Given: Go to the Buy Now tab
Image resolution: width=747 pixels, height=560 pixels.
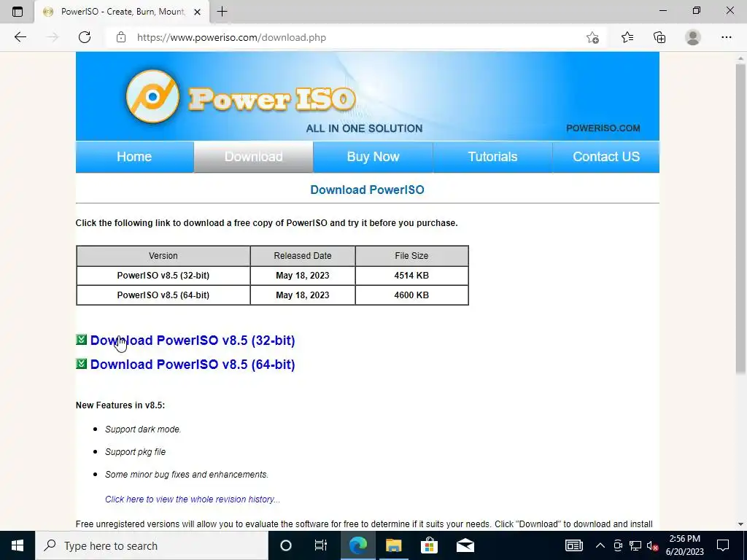Looking at the screenshot, I should [x=373, y=157].
